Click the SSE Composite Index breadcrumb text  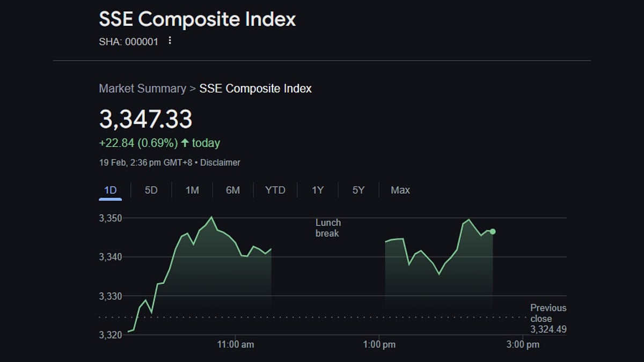point(256,88)
